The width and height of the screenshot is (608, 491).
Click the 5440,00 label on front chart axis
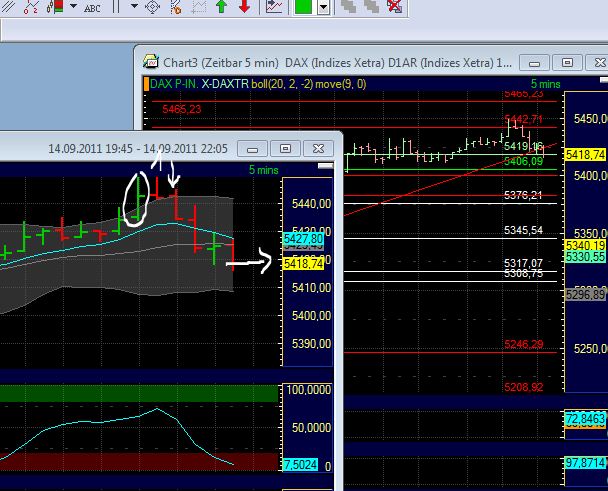tap(311, 203)
